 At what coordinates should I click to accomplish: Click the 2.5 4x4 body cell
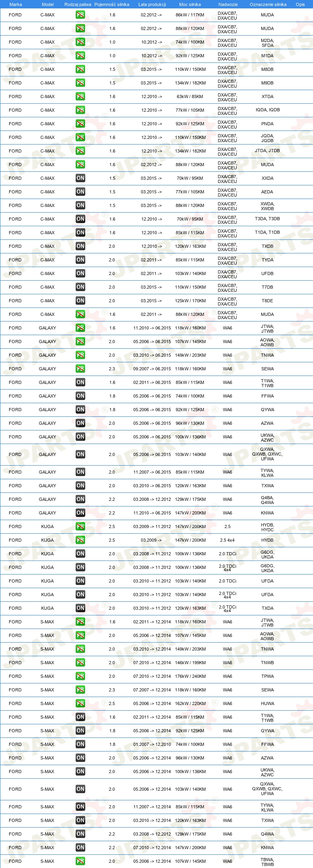coord(227,540)
